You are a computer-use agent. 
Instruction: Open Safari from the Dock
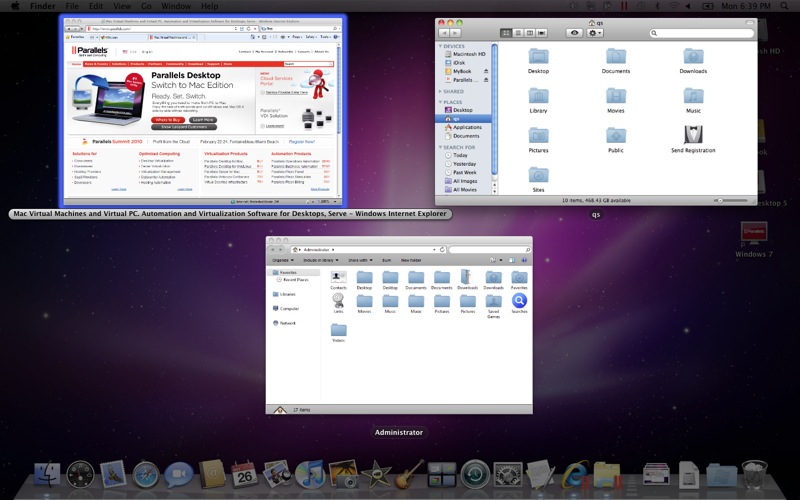coord(147,475)
